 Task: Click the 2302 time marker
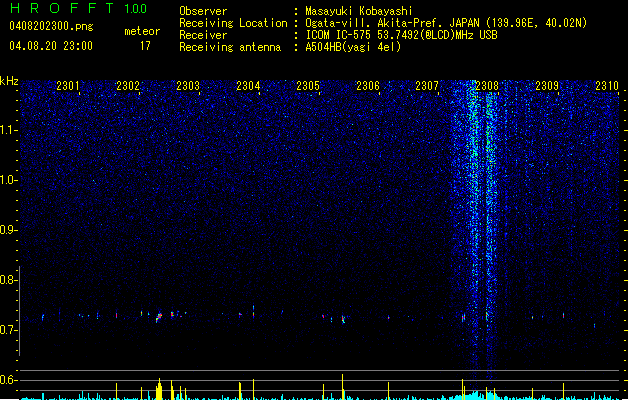[x=128, y=86]
